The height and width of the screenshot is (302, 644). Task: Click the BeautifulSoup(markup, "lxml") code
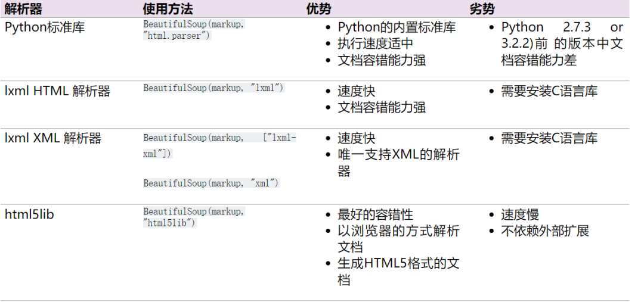[x=213, y=88]
